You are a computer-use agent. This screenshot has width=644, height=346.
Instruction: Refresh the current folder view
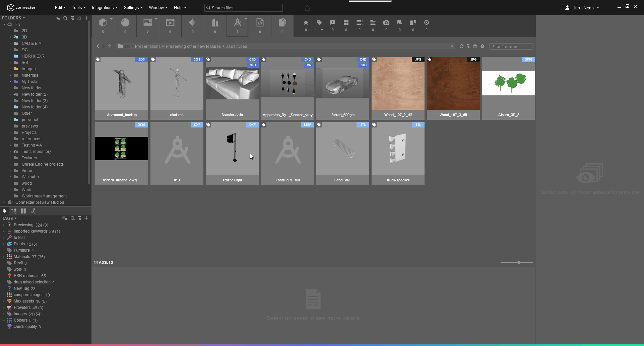point(462,46)
